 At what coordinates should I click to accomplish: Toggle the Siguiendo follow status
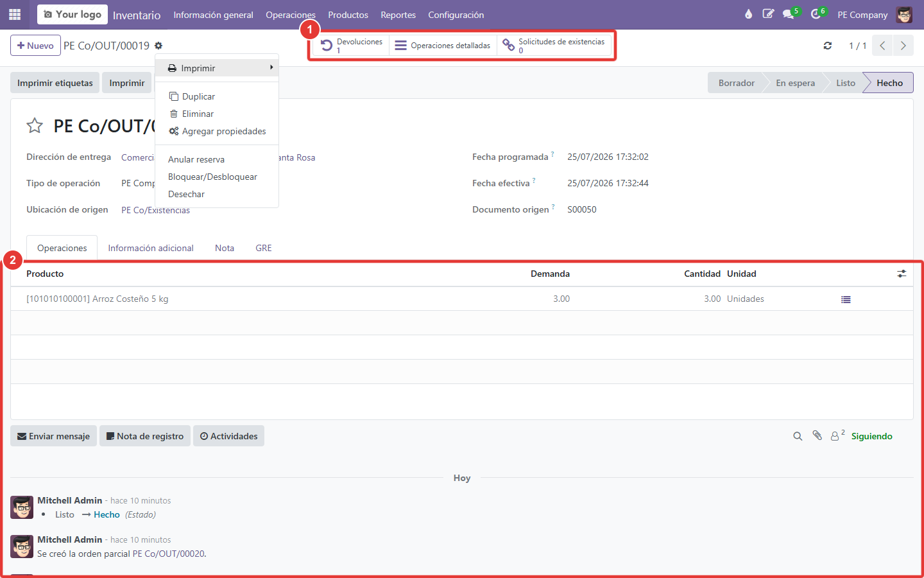point(871,436)
